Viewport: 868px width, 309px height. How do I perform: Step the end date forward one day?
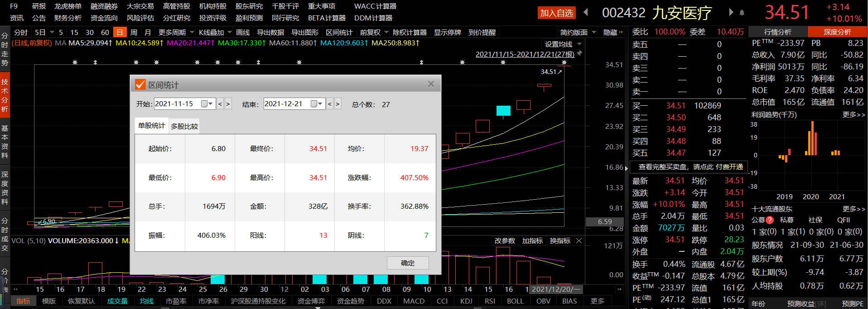[338, 104]
